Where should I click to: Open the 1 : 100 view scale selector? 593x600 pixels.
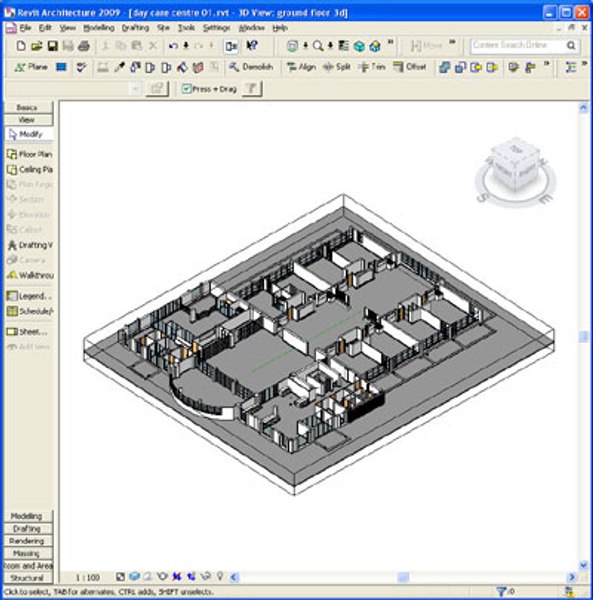[x=88, y=577]
